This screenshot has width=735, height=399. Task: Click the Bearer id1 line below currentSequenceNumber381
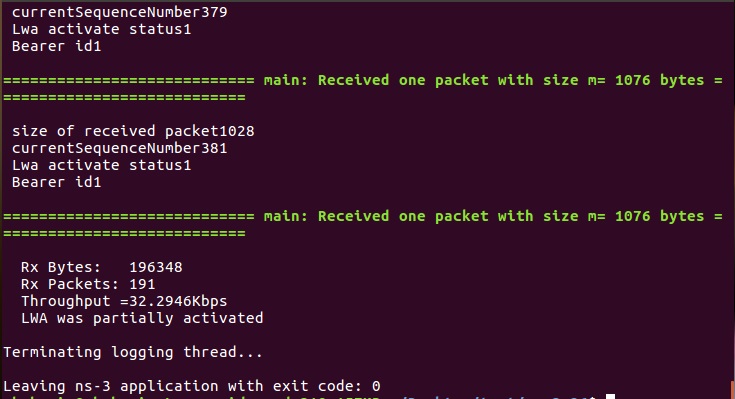(x=56, y=182)
